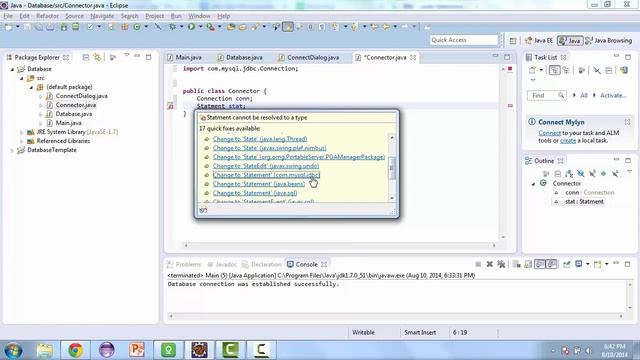Click the Windows Start button
The height and width of the screenshot is (360, 640).
tap(13, 350)
